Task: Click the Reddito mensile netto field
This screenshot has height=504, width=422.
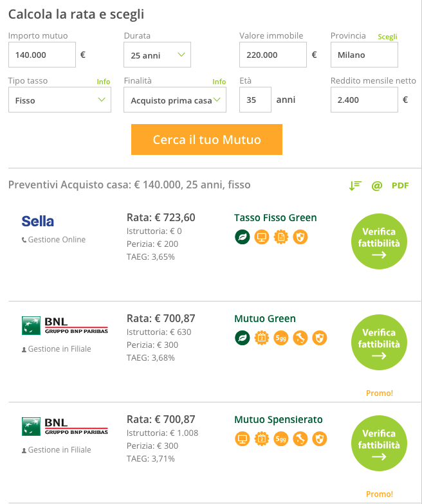Action: (x=364, y=100)
